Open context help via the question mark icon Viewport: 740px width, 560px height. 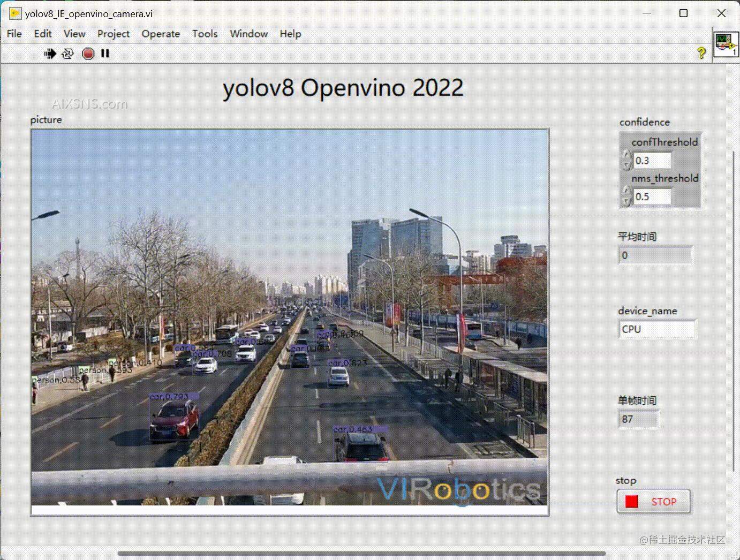(x=702, y=53)
